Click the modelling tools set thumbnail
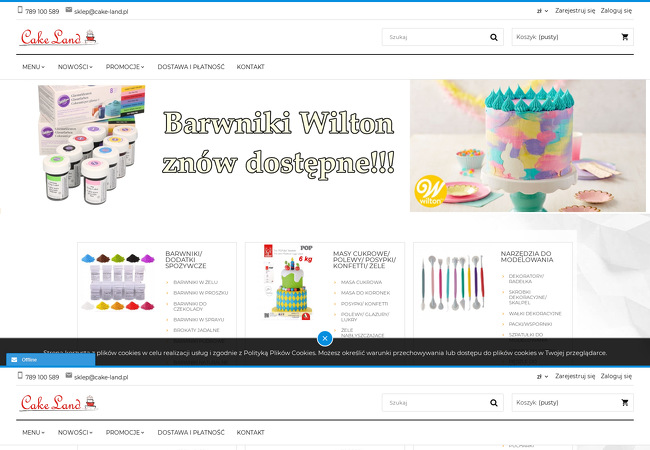 tap(454, 282)
